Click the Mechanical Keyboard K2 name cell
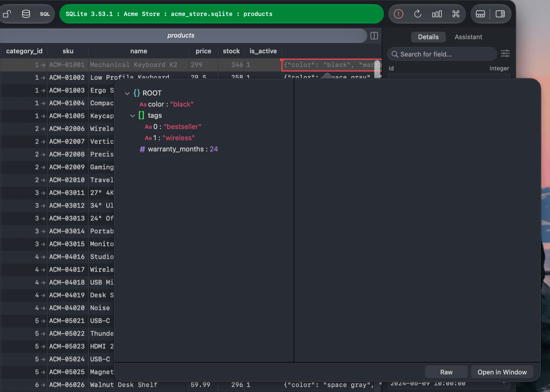Image resolution: width=550 pixels, height=392 pixels. pos(139,65)
